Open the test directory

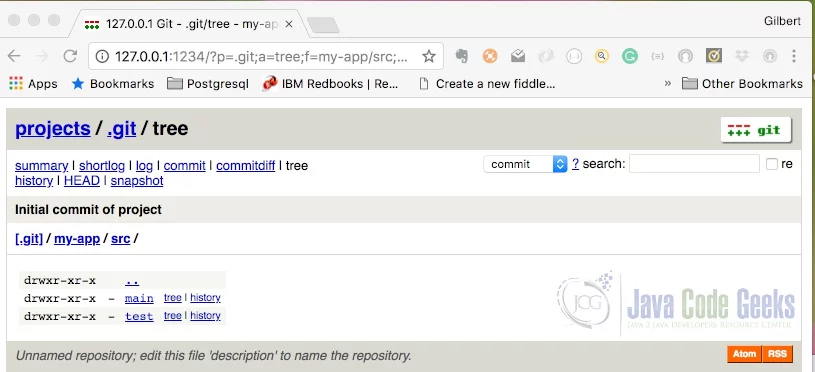(139, 316)
